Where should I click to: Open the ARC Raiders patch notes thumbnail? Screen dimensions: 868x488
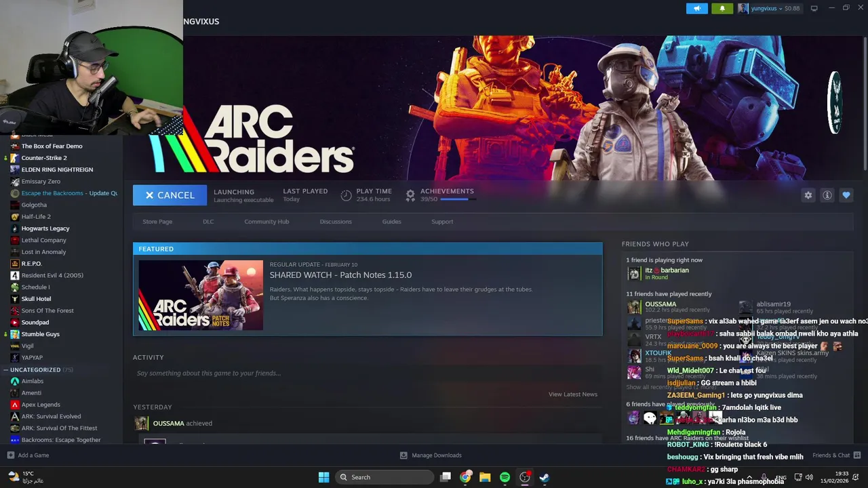[201, 296]
